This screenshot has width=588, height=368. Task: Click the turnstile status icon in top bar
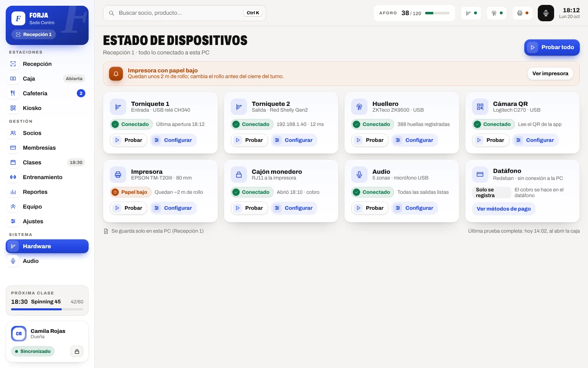point(471,13)
